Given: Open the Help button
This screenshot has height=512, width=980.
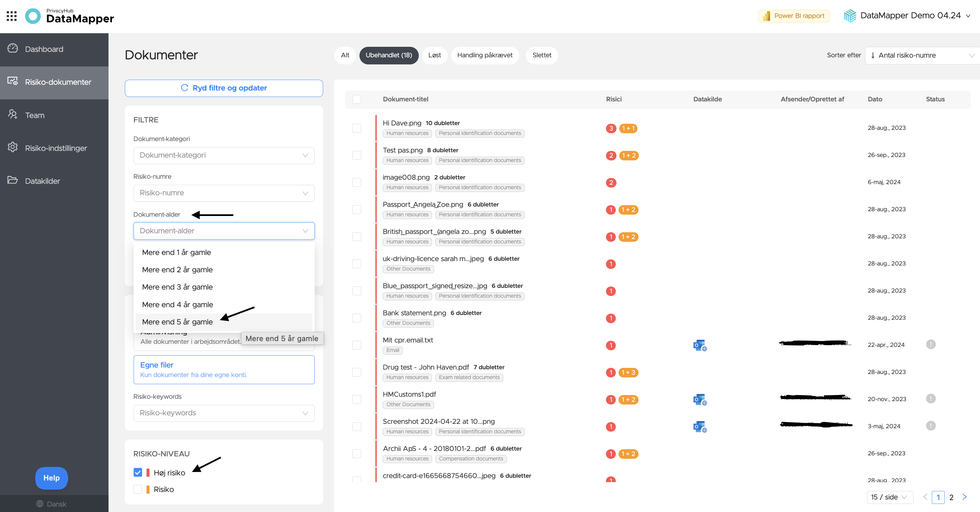Looking at the screenshot, I should point(52,478).
